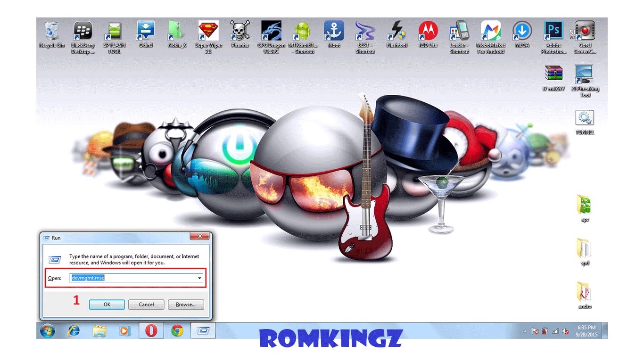
Task: Open Windows Media Player taskbar icon
Action: [124, 331]
